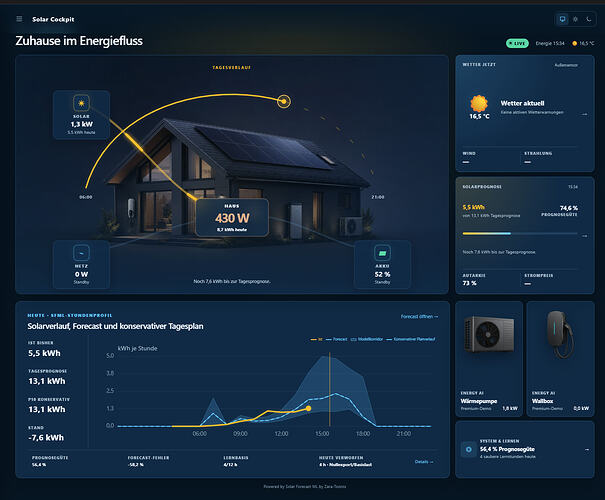Select the Netz 0 W value
Viewport: 605px width, 500px height.
[x=81, y=274]
